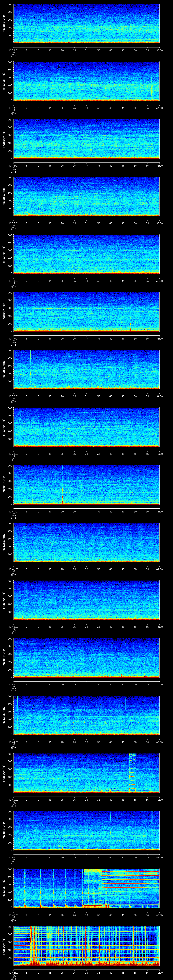Click the 10:35:00 start time label
The image size is (173, 980).
point(13,223)
